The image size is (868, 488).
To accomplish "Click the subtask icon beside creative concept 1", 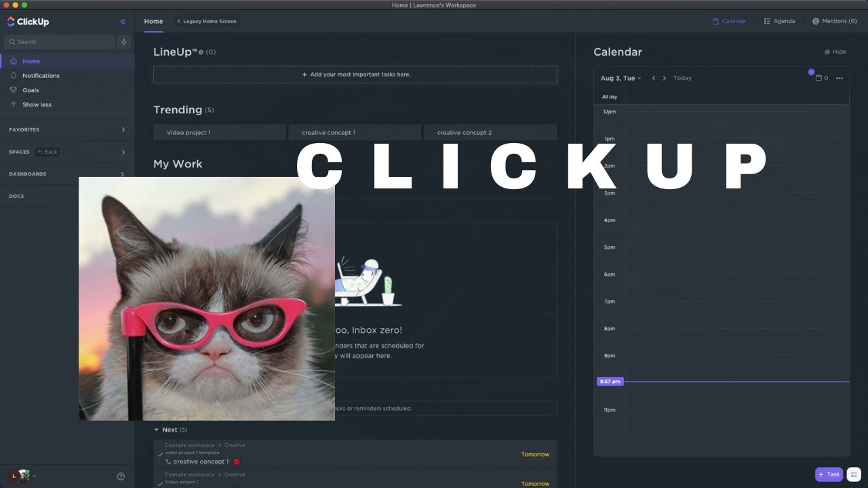I will click(168, 462).
